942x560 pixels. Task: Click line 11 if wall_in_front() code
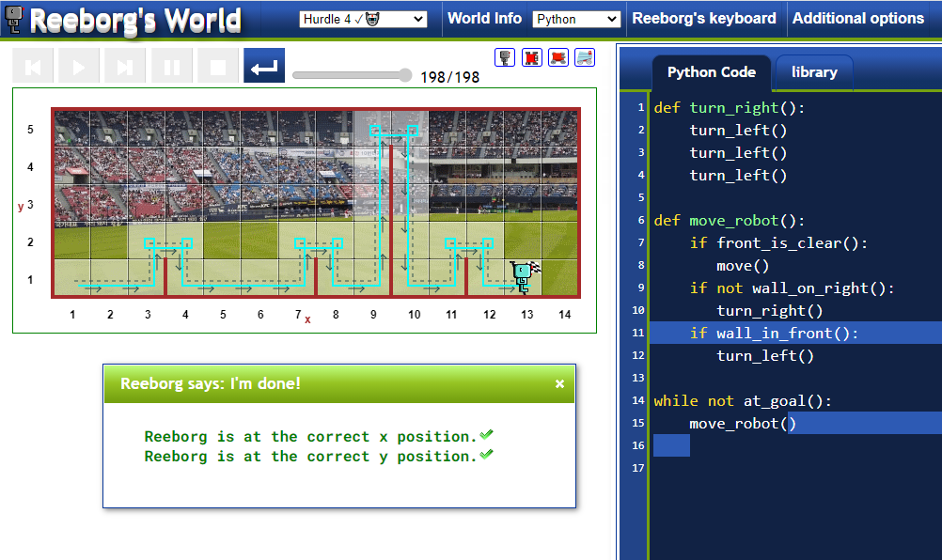[x=774, y=334]
